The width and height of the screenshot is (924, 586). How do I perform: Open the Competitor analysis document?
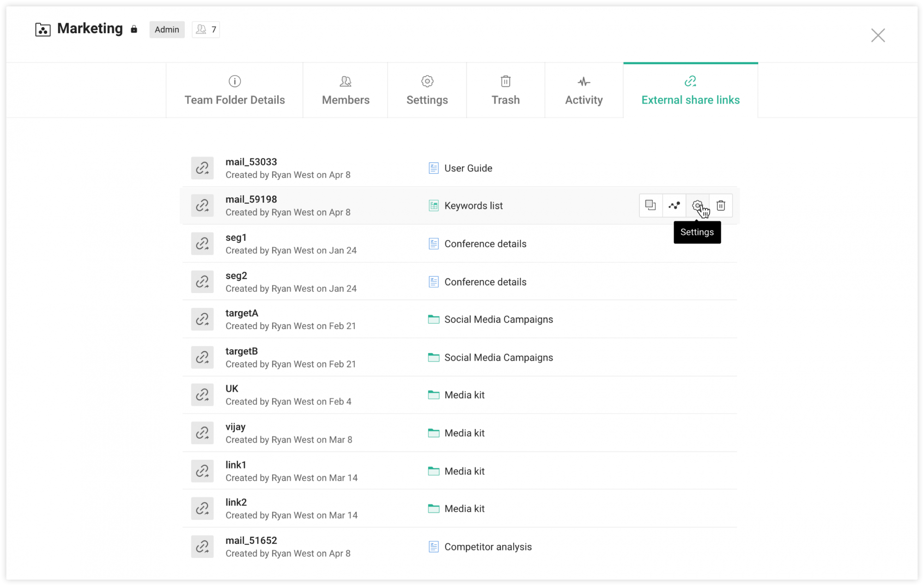487,546
